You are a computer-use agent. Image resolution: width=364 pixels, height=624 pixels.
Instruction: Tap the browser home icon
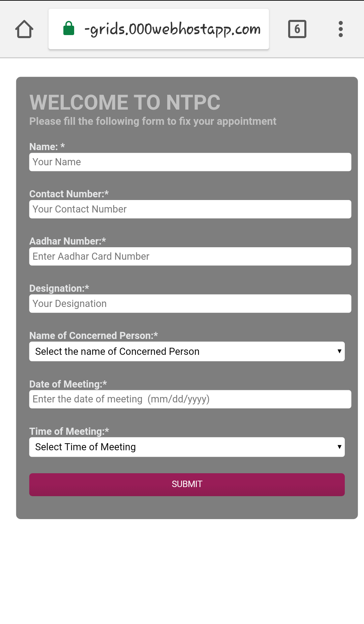click(x=24, y=29)
